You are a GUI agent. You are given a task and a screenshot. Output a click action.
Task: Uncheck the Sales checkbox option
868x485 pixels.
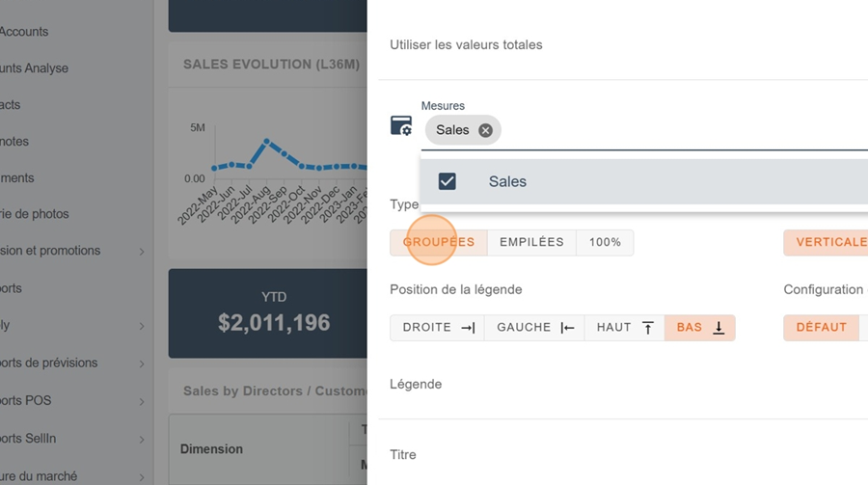point(448,181)
